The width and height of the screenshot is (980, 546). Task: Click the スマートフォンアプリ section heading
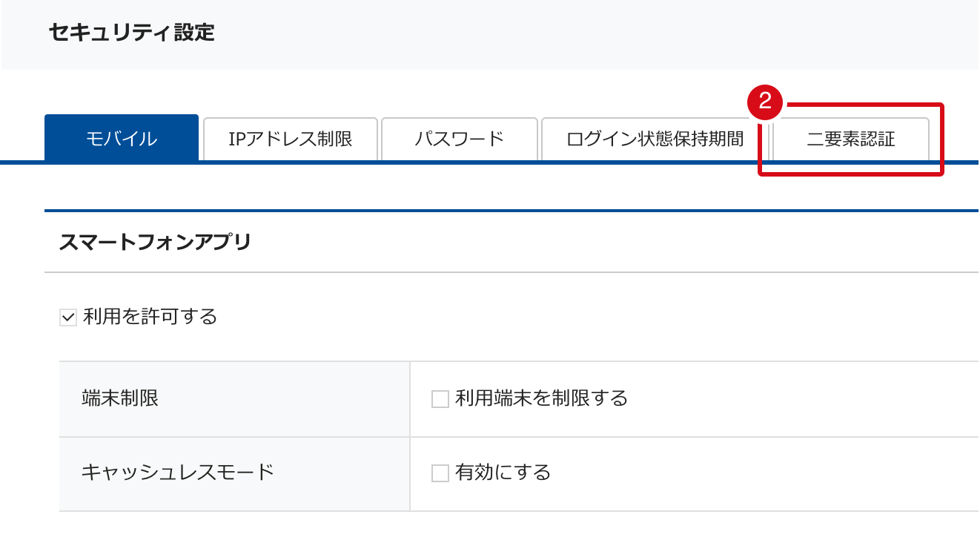tap(155, 242)
